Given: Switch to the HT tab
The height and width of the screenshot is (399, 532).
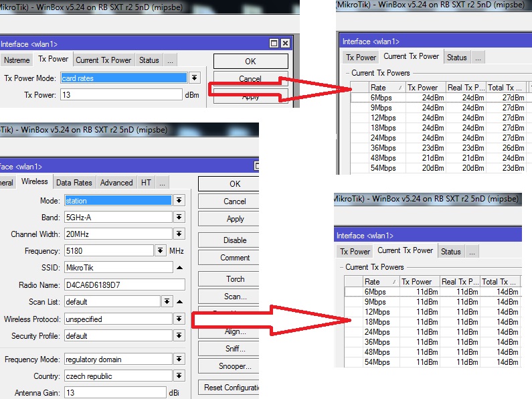Looking at the screenshot, I should [146, 183].
